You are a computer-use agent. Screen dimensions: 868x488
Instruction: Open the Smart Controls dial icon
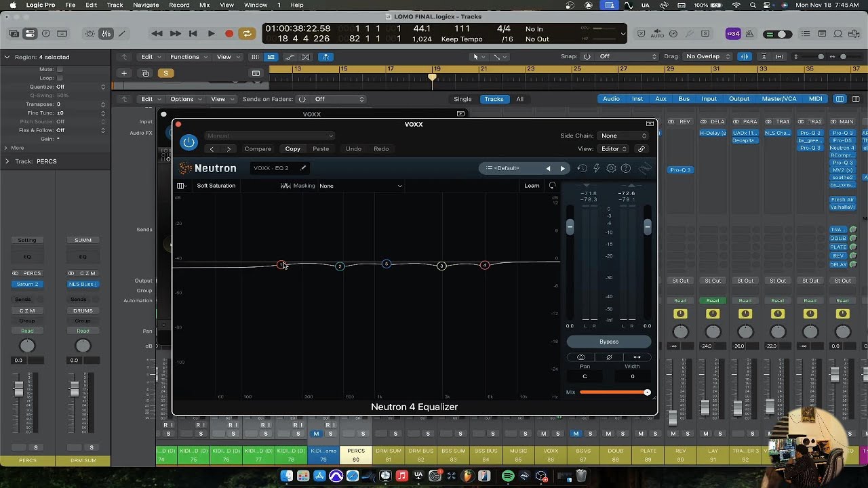[x=90, y=33]
